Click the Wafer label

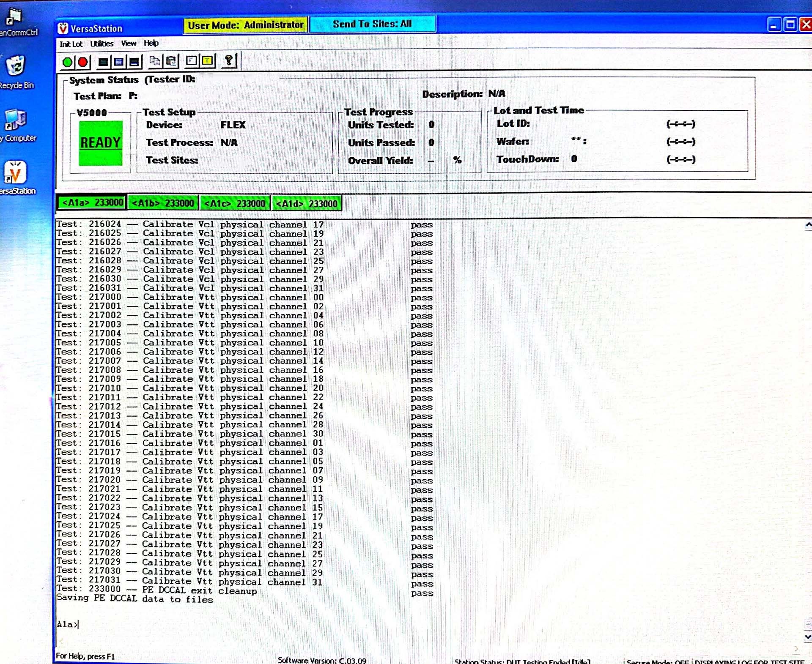513,141
